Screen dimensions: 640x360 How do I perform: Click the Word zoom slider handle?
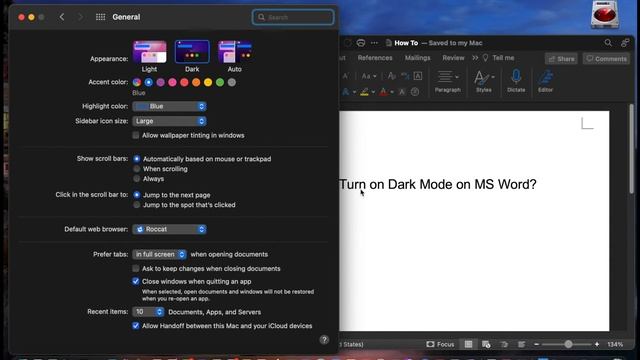pos(568,344)
